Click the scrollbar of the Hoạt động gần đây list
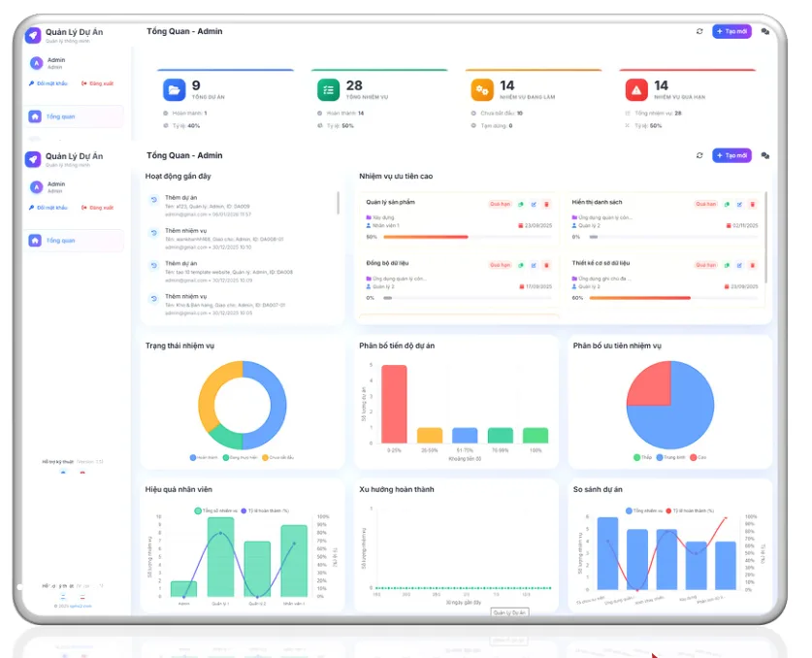This screenshot has height=658, width=812. pos(339,203)
